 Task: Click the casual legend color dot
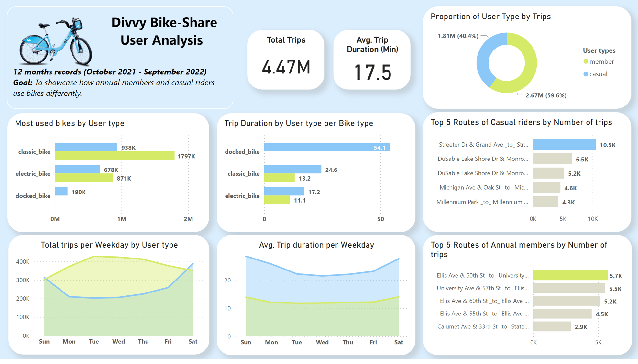(x=586, y=74)
